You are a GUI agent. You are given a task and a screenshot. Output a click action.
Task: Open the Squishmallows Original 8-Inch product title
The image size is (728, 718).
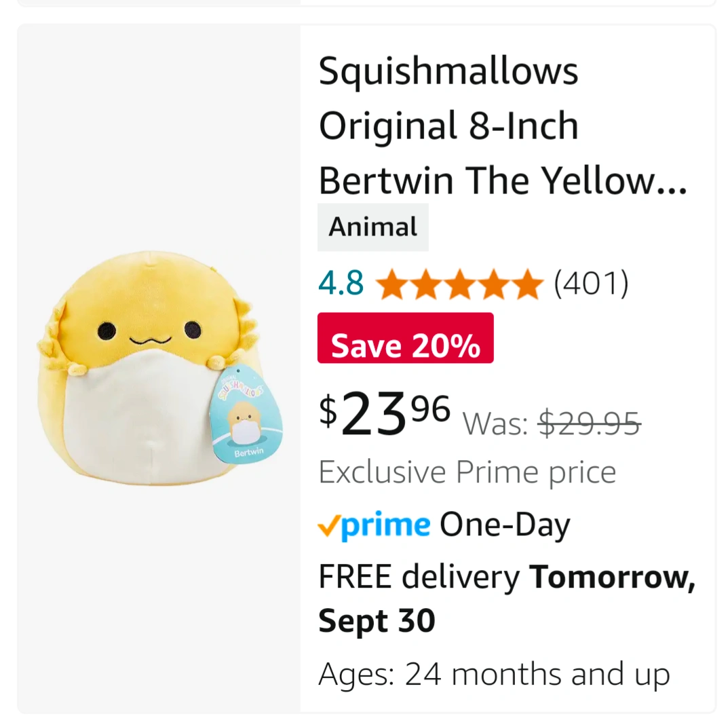(x=448, y=98)
